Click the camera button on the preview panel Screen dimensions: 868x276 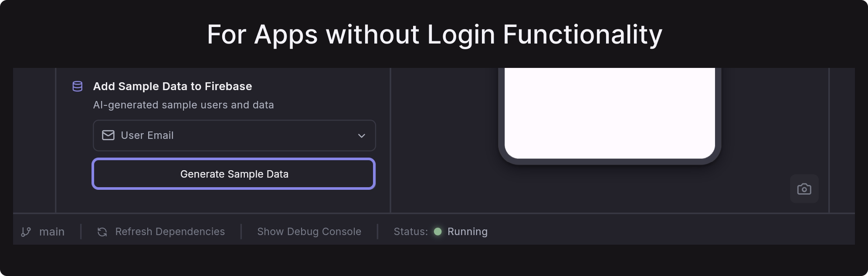804,188
